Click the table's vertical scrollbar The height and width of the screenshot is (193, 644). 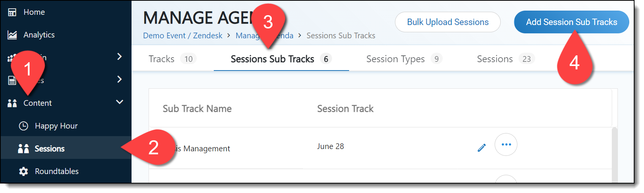point(614,155)
